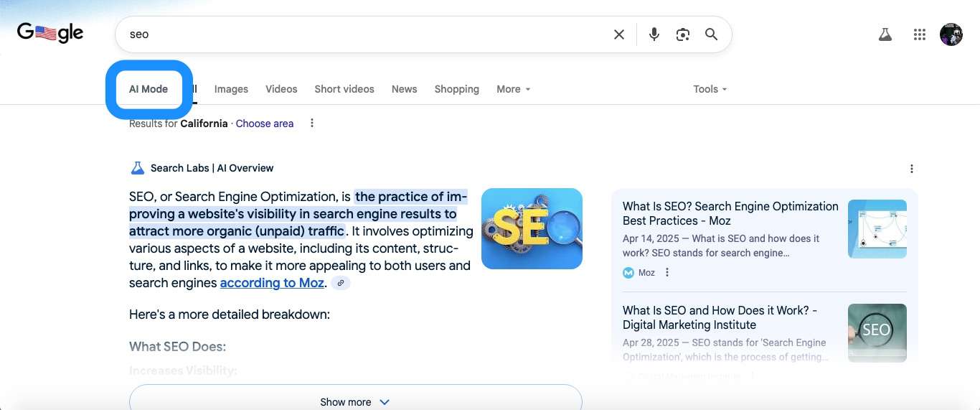Click the Moz source favicon
Viewport: 980px width, 410px height.
628,273
